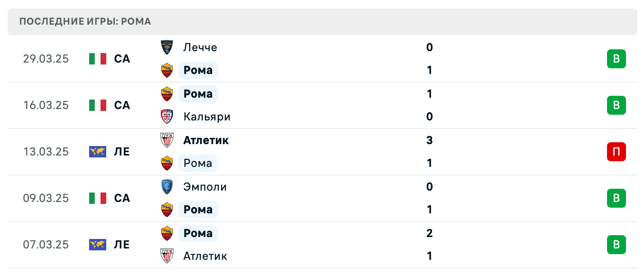Image resolution: width=644 pixels, height=275 pixels.
Task: Click the Italian flag for the 09.03.25 fixture
Action: tap(97, 198)
